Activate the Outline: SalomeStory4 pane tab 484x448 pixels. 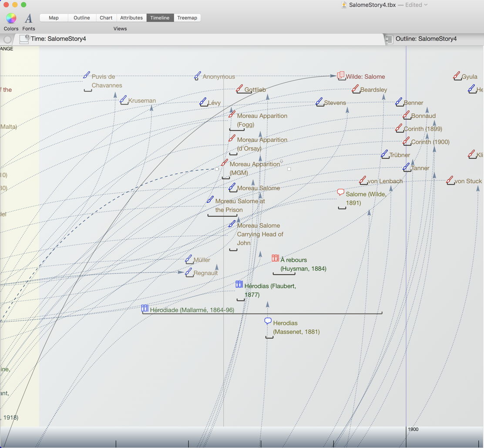(426, 39)
